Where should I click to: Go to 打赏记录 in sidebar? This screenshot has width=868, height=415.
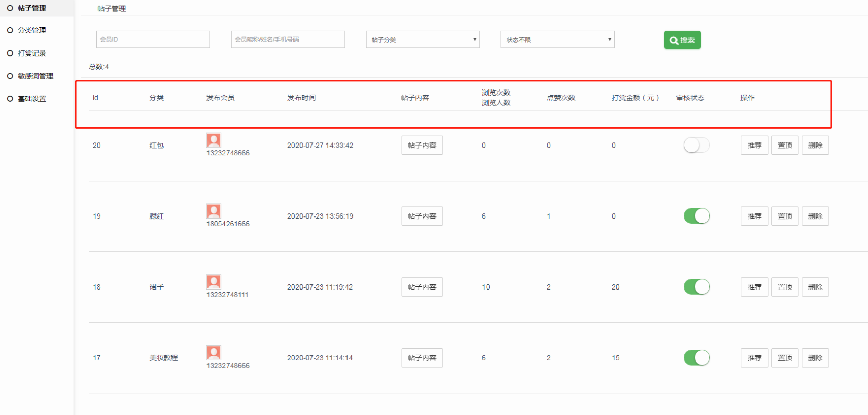tap(31, 53)
